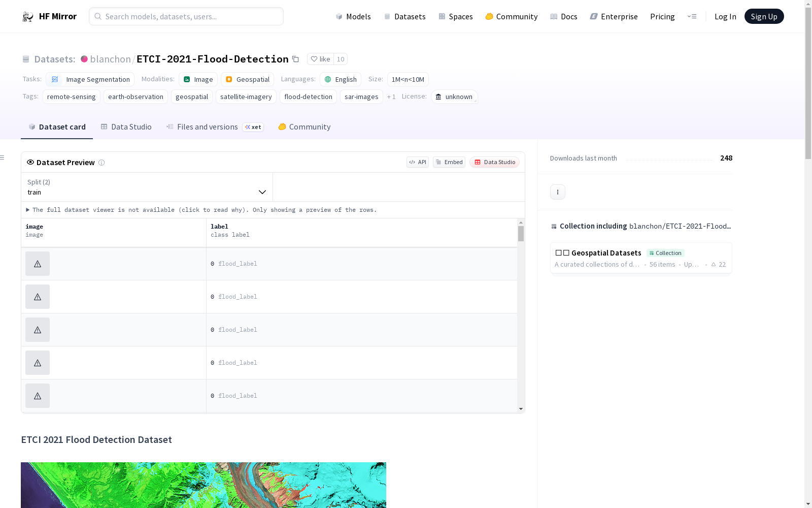Click warning thumbnail in third preview row
The height and width of the screenshot is (508, 812).
pyautogui.click(x=38, y=330)
